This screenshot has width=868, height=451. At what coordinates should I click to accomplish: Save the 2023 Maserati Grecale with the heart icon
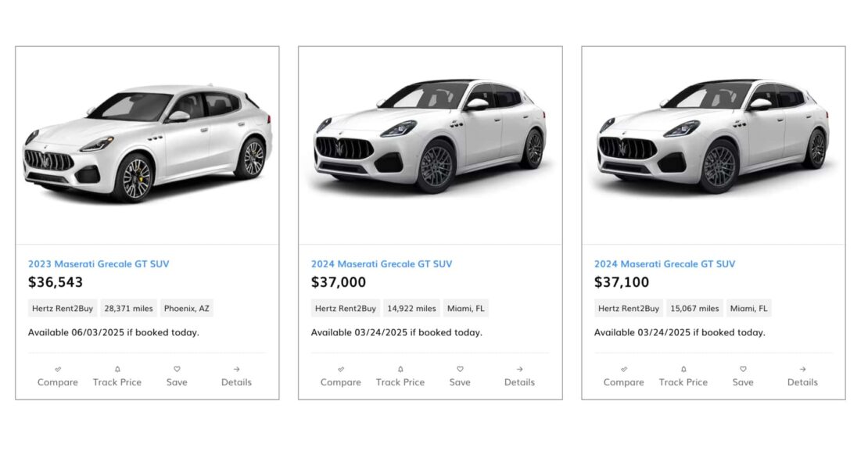click(x=177, y=369)
